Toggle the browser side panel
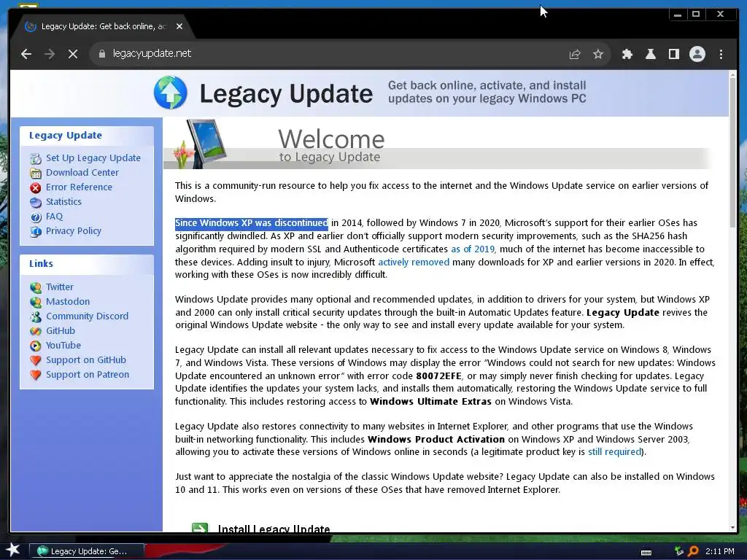Image resolution: width=747 pixels, height=560 pixels. tap(673, 54)
